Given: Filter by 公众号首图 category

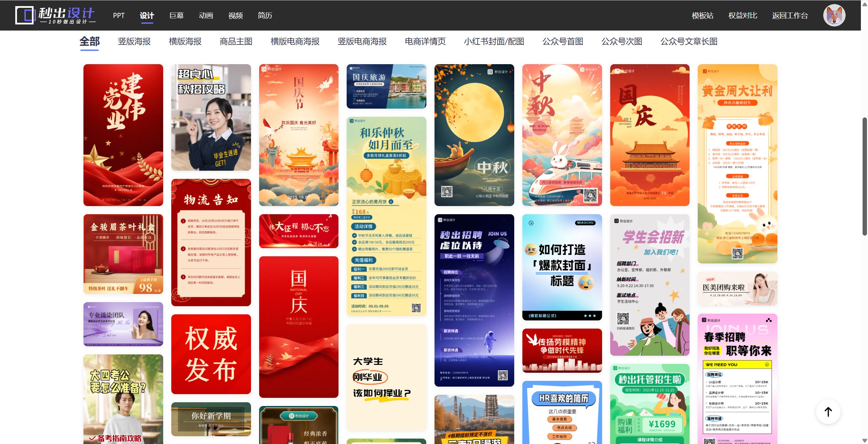Looking at the screenshot, I should click(x=563, y=41).
